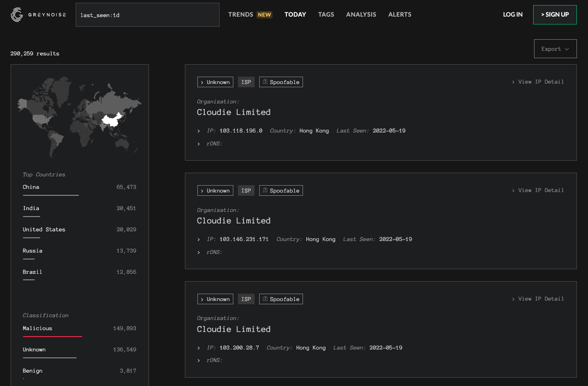588x386 pixels.
Task: Click IP address 103.118.196.0
Action: [241, 131]
